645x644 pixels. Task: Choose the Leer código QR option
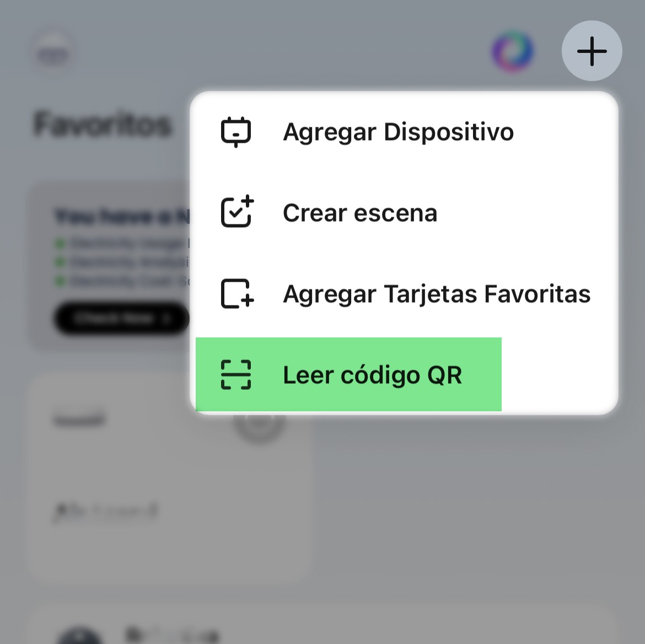[x=372, y=375]
